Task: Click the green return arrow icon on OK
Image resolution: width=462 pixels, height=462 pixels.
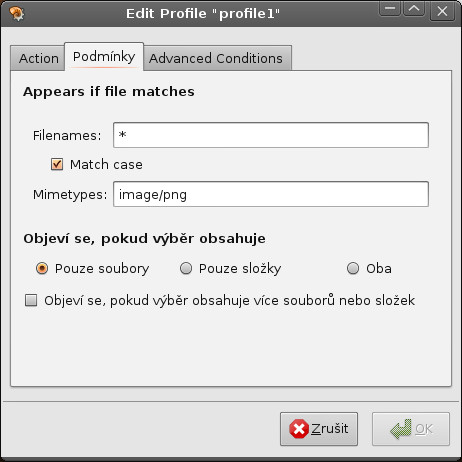Action: pos(401,429)
